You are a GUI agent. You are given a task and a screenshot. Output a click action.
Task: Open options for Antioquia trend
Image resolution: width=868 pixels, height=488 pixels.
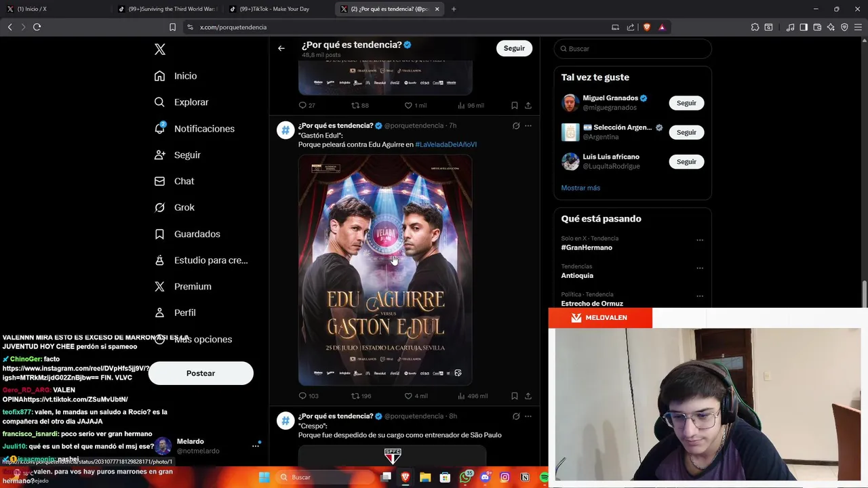[700, 268]
